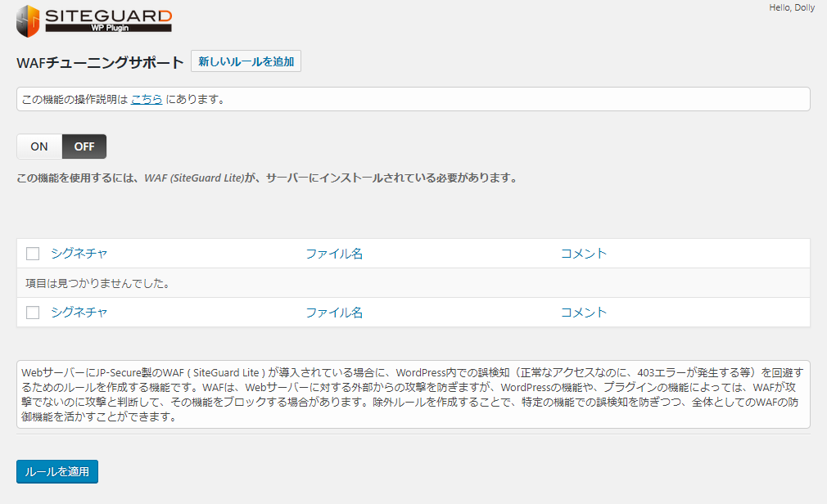Check the select-all checkbox in table header
This screenshot has width=827, height=504.
tap(33, 254)
